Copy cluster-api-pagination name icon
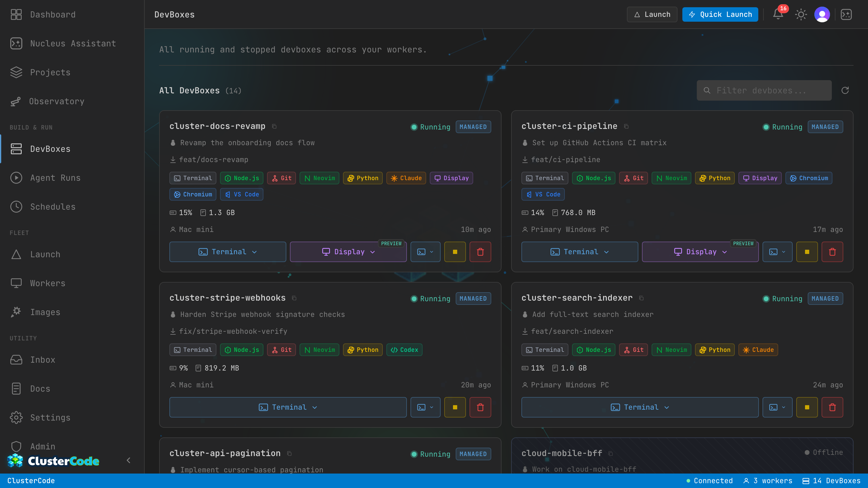 click(289, 453)
